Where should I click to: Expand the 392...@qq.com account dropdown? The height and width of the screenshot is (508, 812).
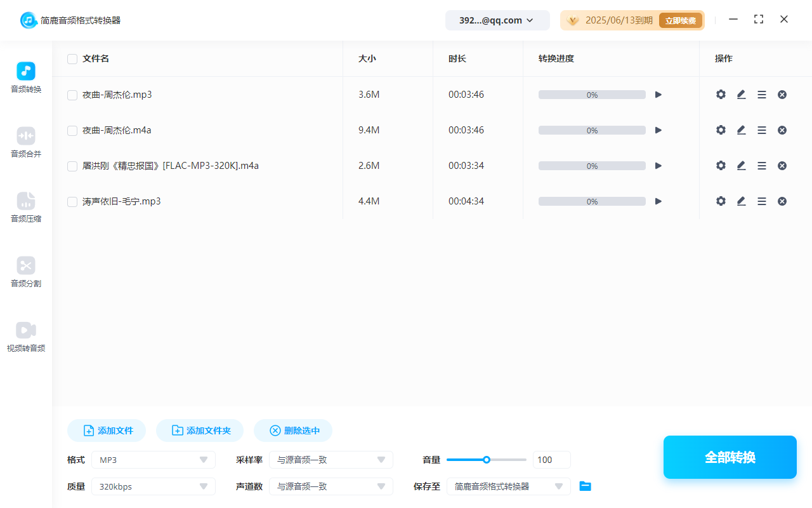pos(497,20)
